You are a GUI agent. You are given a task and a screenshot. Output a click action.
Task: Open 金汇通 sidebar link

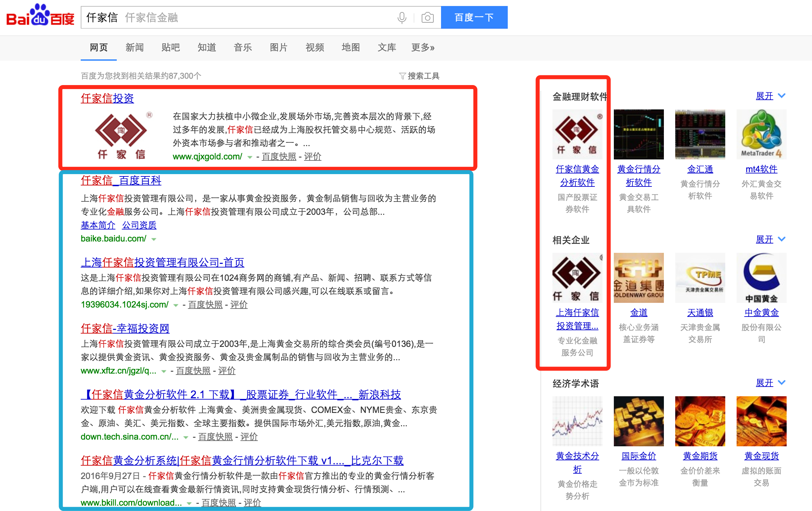coord(700,169)
